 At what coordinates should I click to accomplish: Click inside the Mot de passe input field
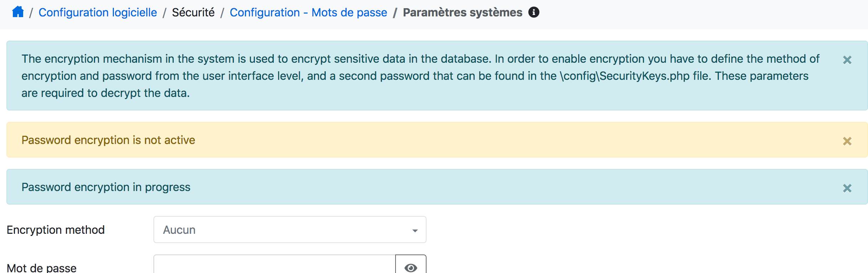[x=274, y=268]
